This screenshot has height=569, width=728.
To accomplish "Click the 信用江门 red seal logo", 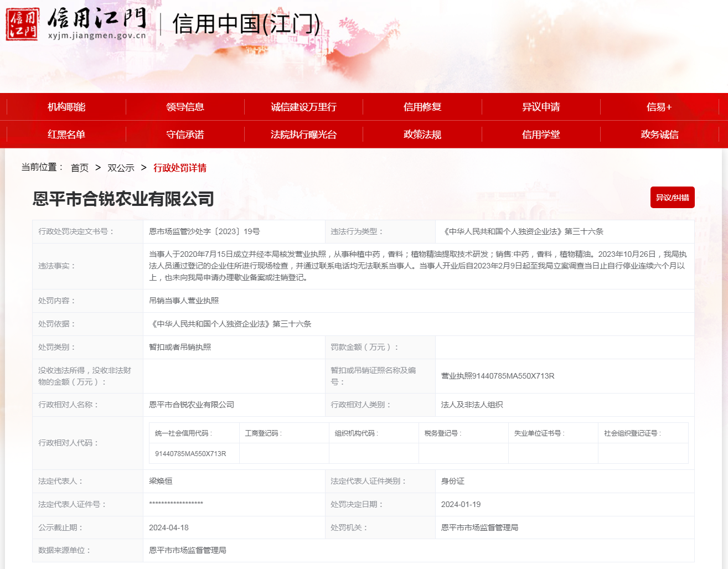I will pyautogui.click(x=22, y=24).
